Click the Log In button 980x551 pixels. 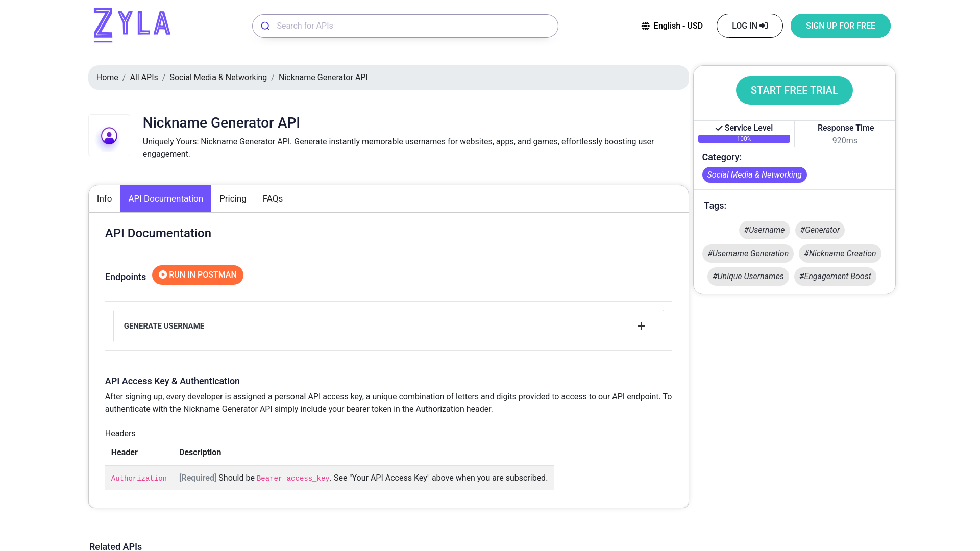click(x=749, y=26)
